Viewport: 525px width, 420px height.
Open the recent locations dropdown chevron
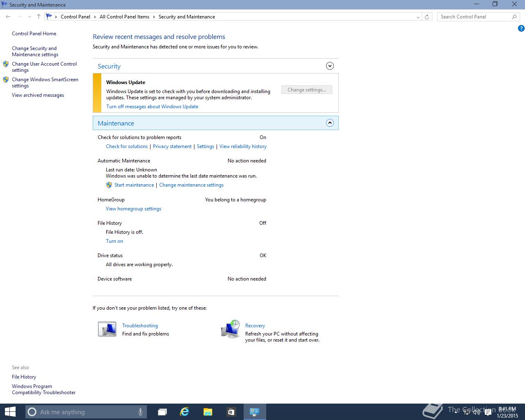[x=30, y=17]
